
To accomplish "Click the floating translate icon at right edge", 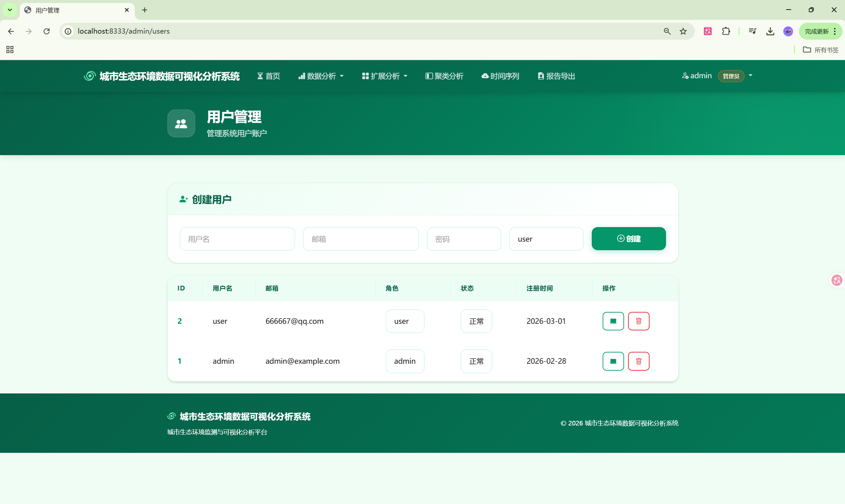I will 836,280.
